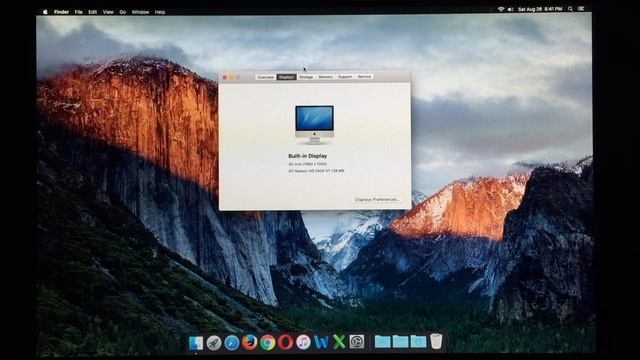Open the middle folder stack in dock
This screenshot has height=360, width=640.
point(400,342)
